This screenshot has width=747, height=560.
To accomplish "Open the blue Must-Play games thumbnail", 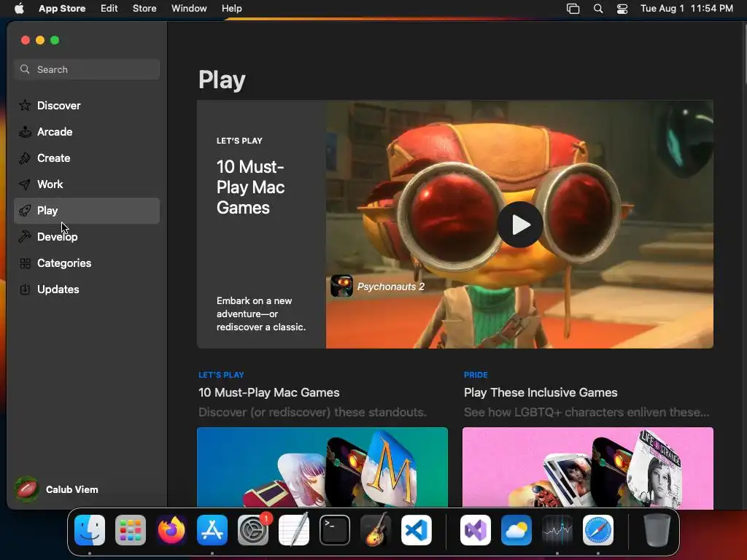I will [x=322, y=467].
